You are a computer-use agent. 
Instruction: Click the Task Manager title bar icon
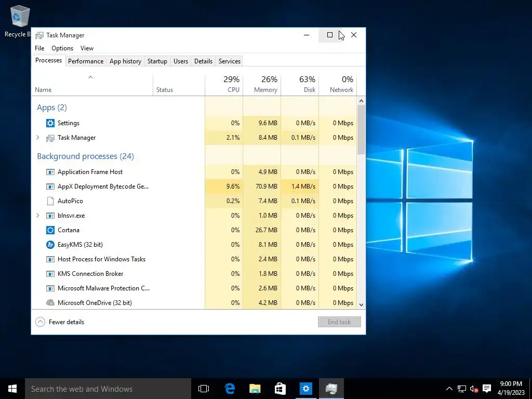click(x=39, y=35)
